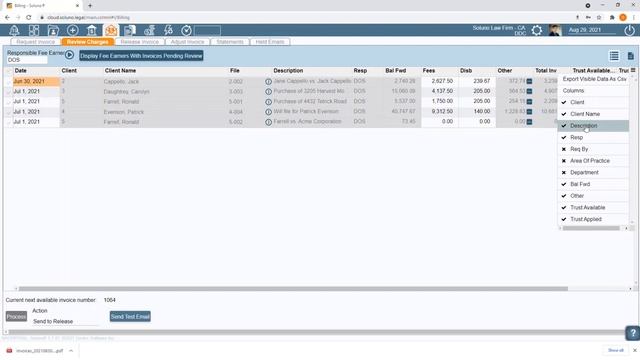Viewport: 640px width, 360px height.
Task: Enable the Area Of Practice column
Action: point(593,161)
